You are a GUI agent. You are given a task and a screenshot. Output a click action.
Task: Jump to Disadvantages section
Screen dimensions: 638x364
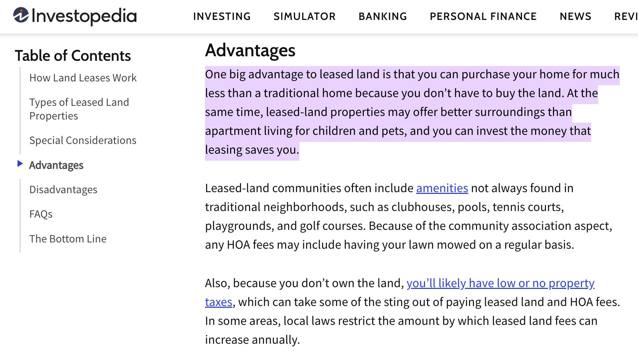point(63,189)
